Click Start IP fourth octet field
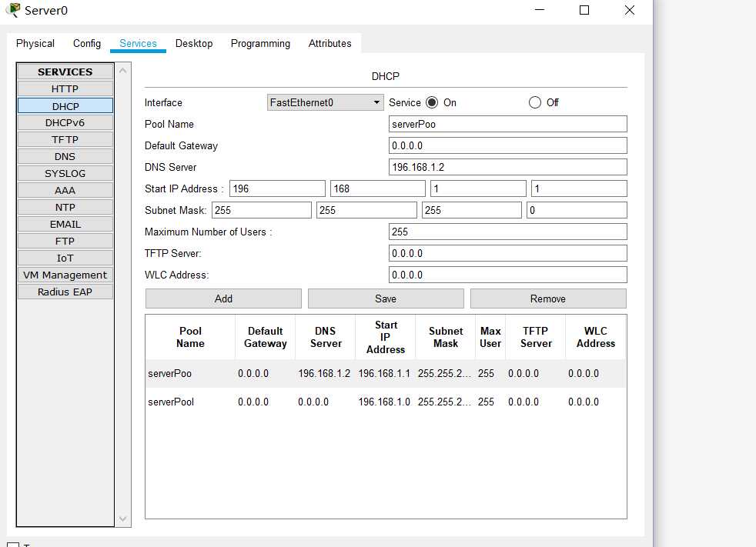The height and width of the screenshot is (547, 756). [x=579, y=188]
